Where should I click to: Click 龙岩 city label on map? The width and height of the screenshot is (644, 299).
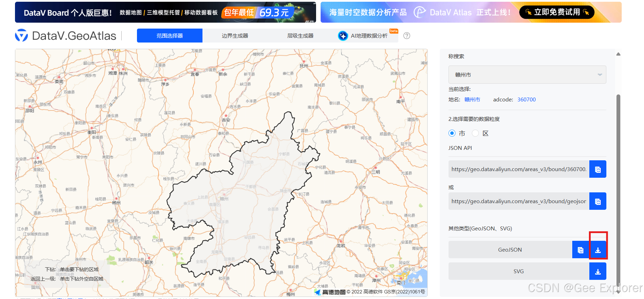[x=341, y=246]
